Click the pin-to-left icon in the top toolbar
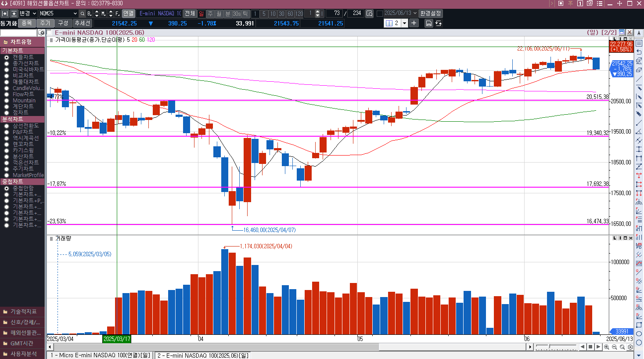The height and width of the screenshot is (359, 644). click(5, 14)
